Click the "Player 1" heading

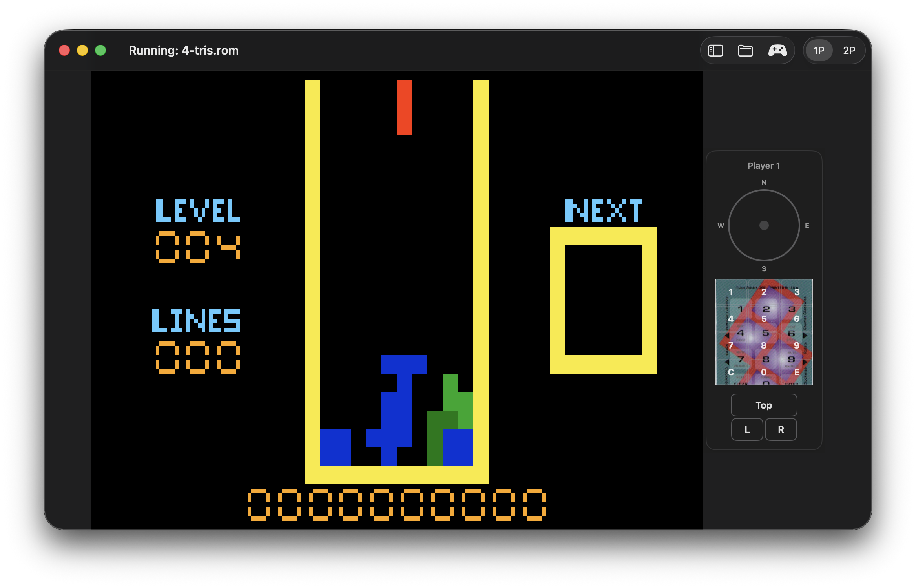click(x=764, y=166)
